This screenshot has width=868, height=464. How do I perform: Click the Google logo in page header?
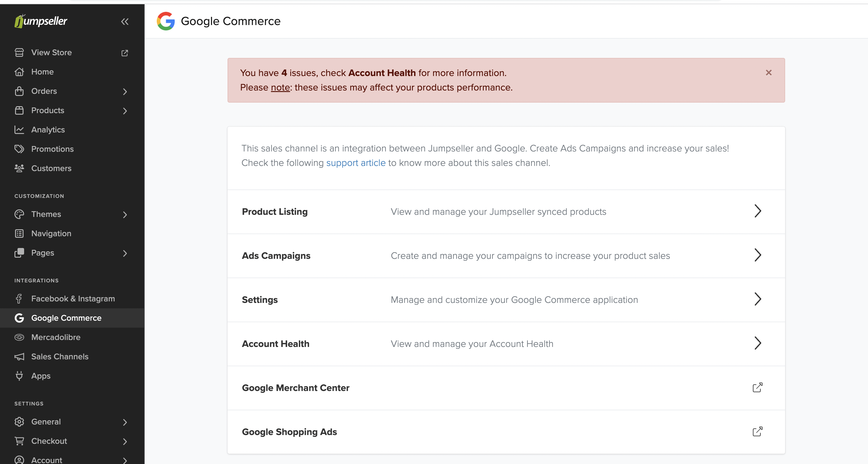(x=166, y=21)
